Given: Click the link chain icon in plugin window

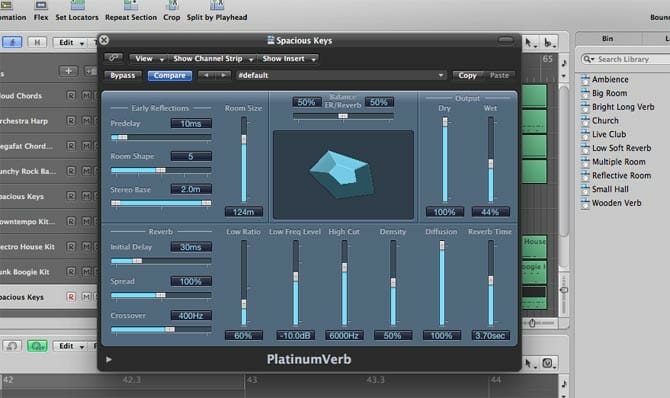Looking at the screenshot, I should pyautogui.click(x=114, y=58).
